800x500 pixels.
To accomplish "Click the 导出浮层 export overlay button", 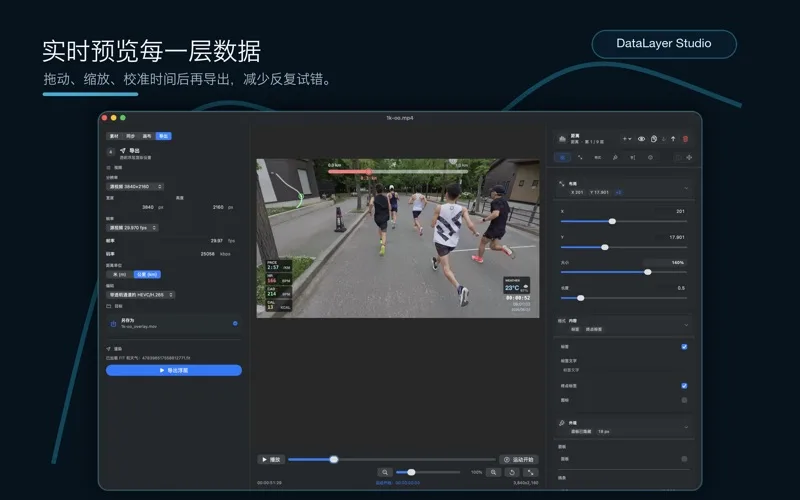I will coord(173,370).
